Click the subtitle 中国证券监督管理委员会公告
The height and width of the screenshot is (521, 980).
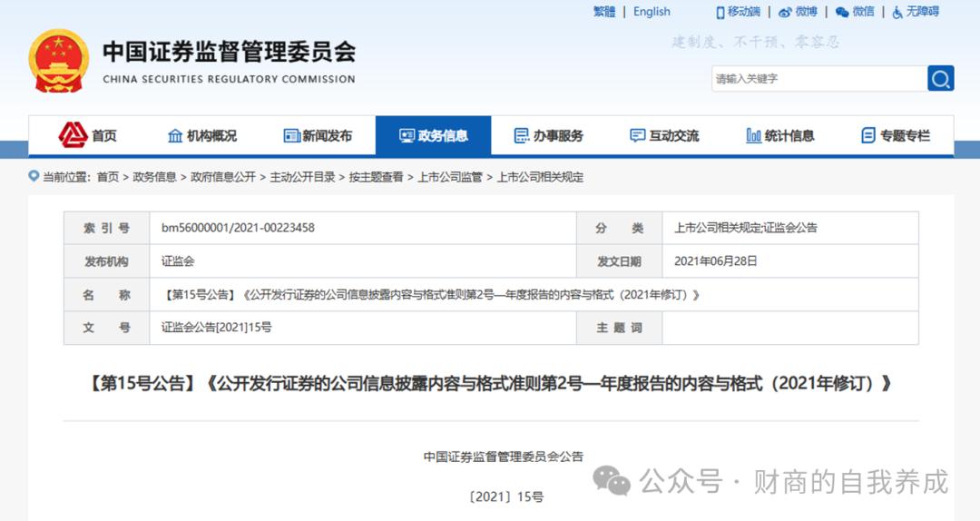(x=503, y=457)
